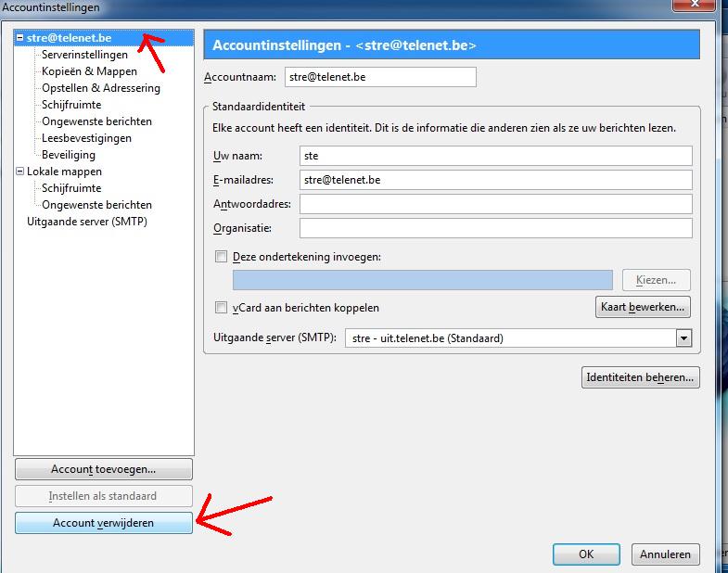This screenshot has height=573, width=728.
Task: Open the Uitgaande server SMTP dropdown
Action: tap(683, 338)
